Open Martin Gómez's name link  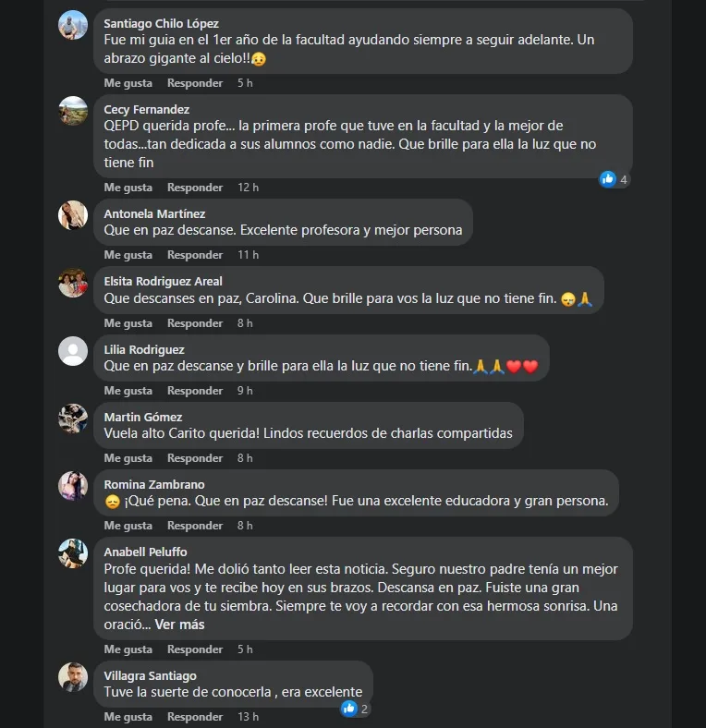click(143, 417)
